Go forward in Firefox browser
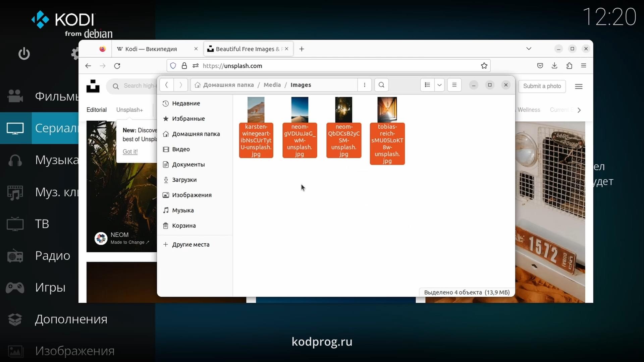The image size is (644, 362). pyautogui.click(x=103, y=66)
